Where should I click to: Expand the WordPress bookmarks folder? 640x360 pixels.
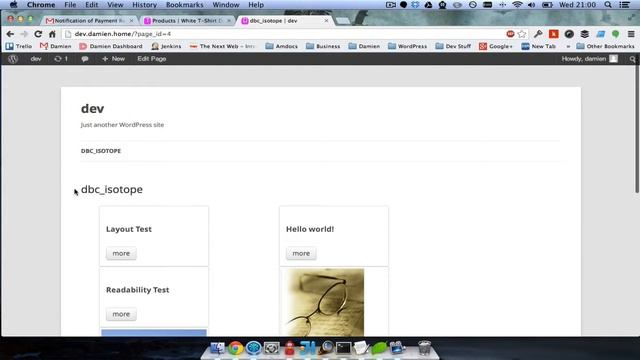coord(407,46)
